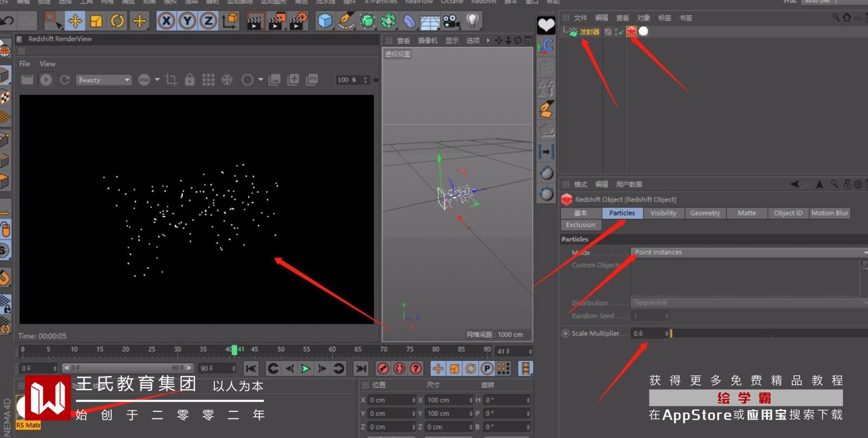Go to the end of the timeline
This screenshot has width=868, height=438.
pyautogui.click(x=361, y=369)
